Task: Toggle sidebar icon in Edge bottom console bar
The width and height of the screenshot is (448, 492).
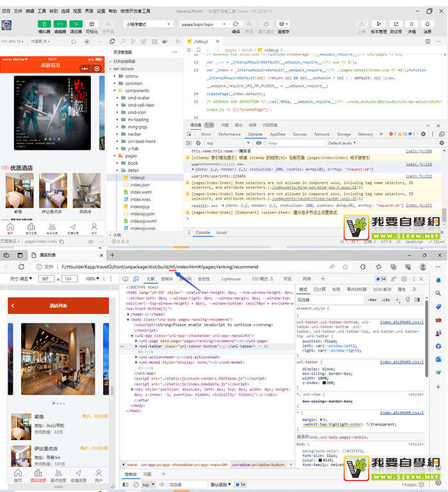Action: (x=125, y=484)
